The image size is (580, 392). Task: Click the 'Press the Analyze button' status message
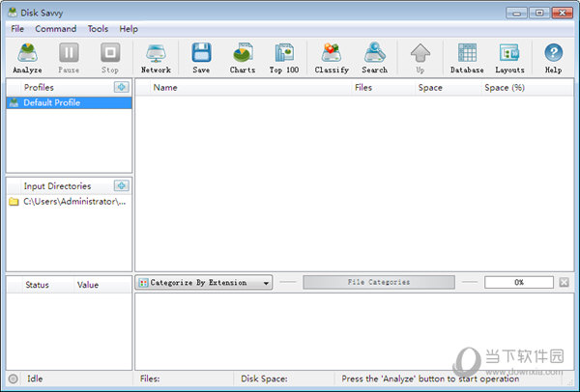coord(430,378)
